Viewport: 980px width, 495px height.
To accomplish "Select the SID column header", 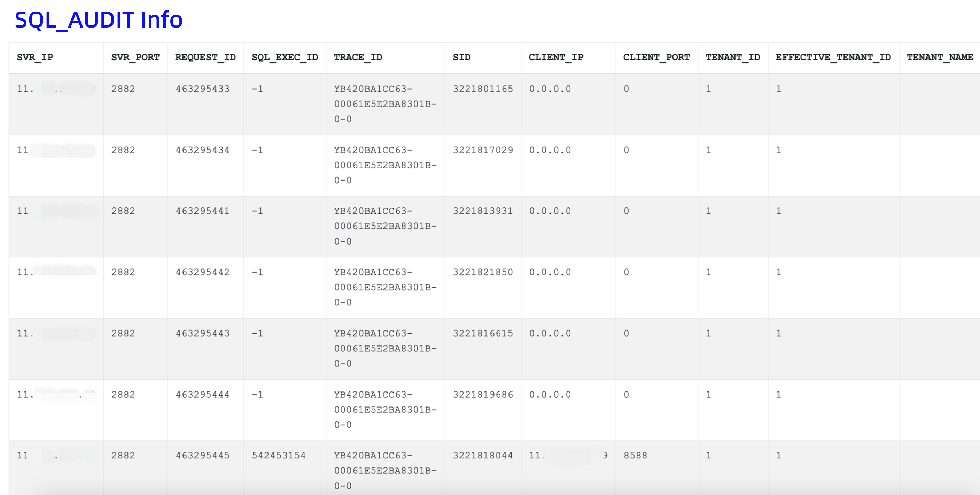I will pos(461,57).
